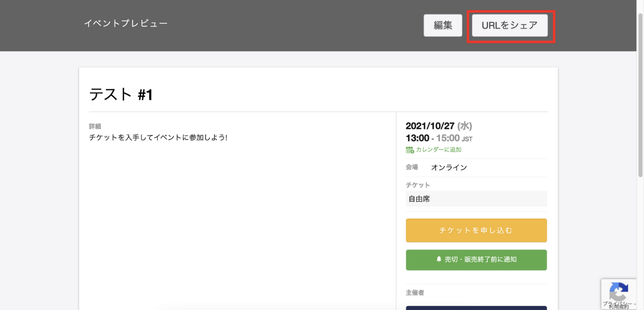Click the 編集 button to edit the event

point(442,25)
